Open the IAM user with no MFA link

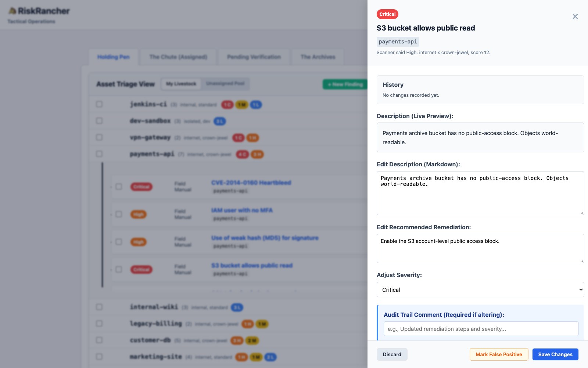tap(242, 210)
